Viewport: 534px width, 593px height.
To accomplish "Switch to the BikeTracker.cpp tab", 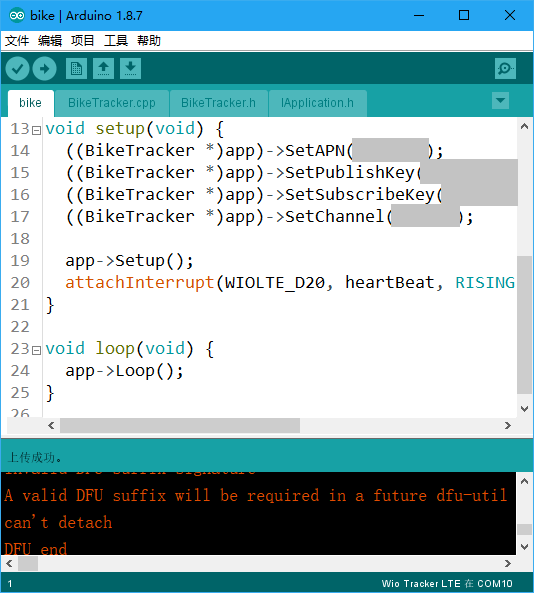I will (x=112, y=103).
